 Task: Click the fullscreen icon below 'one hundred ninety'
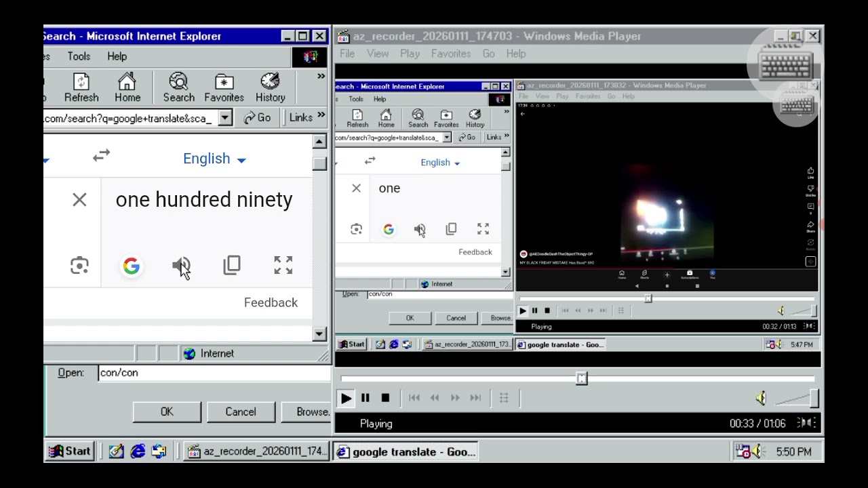(283, 265)
